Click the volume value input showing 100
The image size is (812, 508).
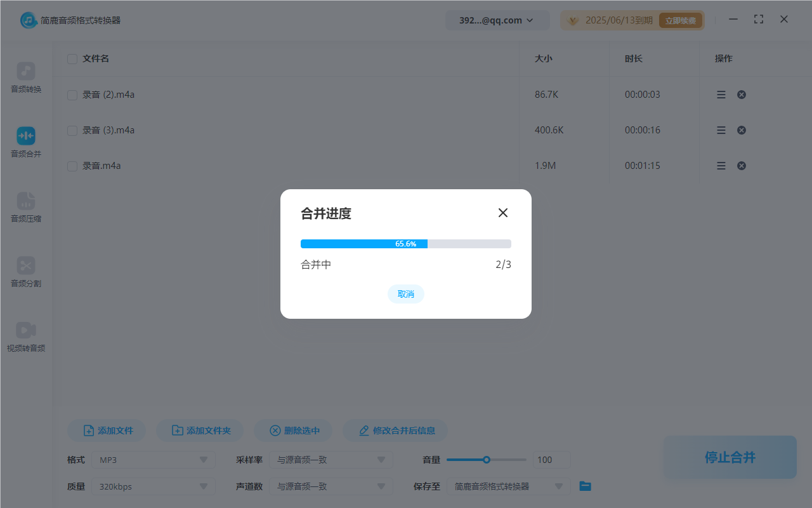tap(551, 459)
